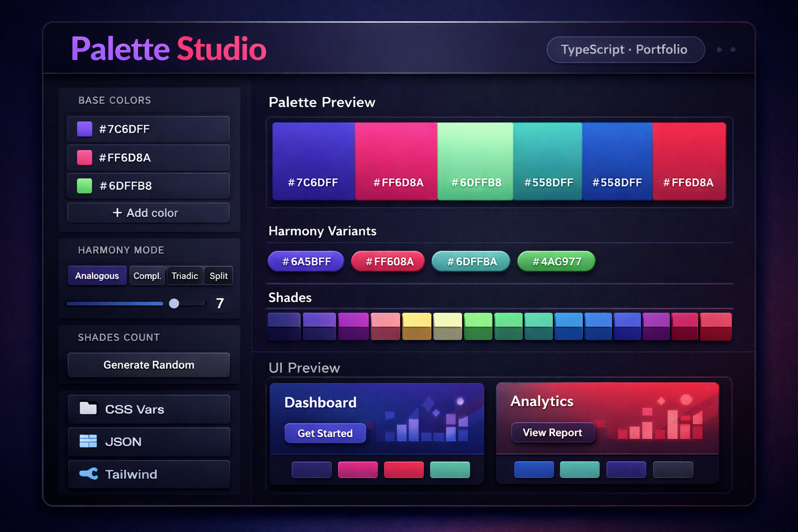
Task: Click the #6A5BFF harmony variant pill
Action: coord(305,261)
